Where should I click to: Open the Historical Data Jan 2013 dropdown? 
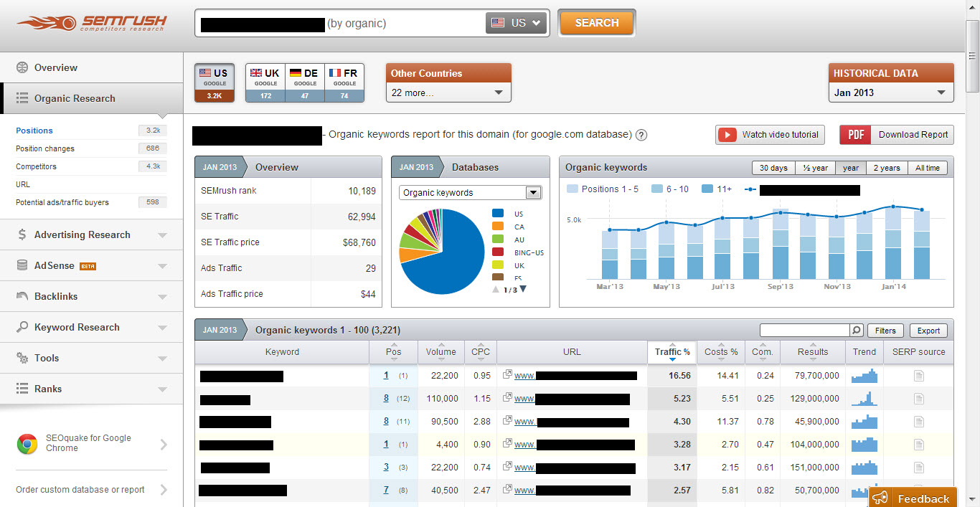coord(891,93)
